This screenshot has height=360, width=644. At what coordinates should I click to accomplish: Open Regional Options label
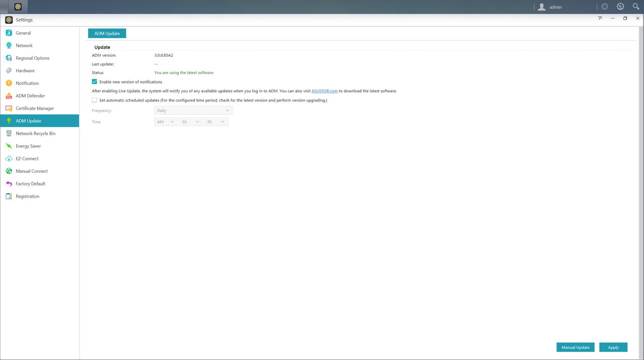click(x=33, y=58)
